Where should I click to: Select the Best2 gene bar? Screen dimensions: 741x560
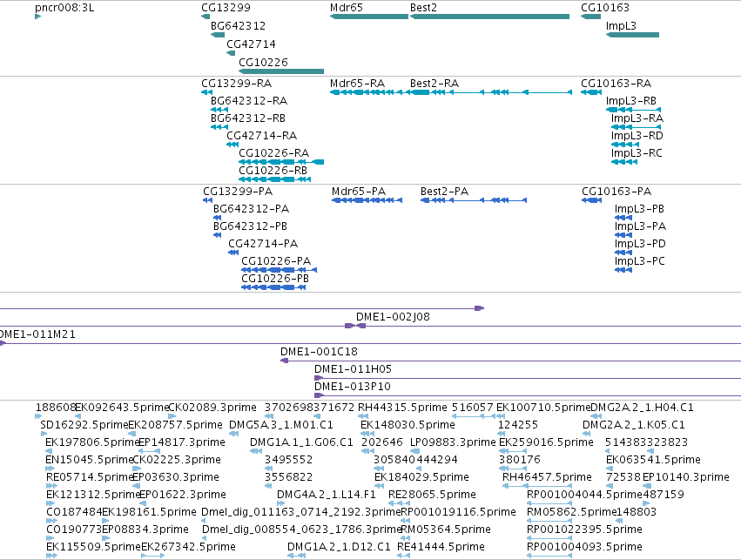pos(489,17)
